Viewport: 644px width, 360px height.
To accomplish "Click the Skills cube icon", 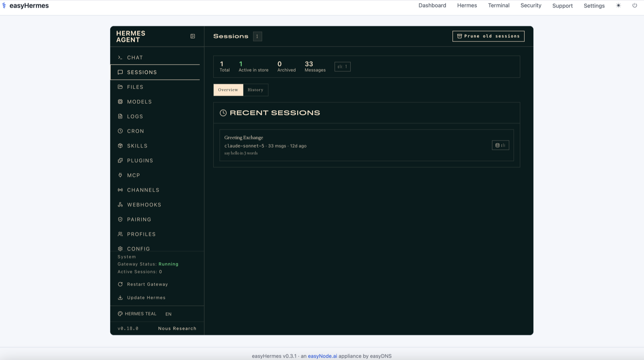I will (120, 146).
